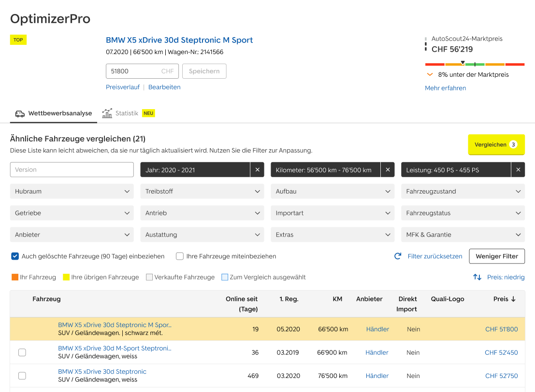Select the 469-day BMW X5 row checkbox
This screenshot has width=535, height=392.
coord(22,376)
